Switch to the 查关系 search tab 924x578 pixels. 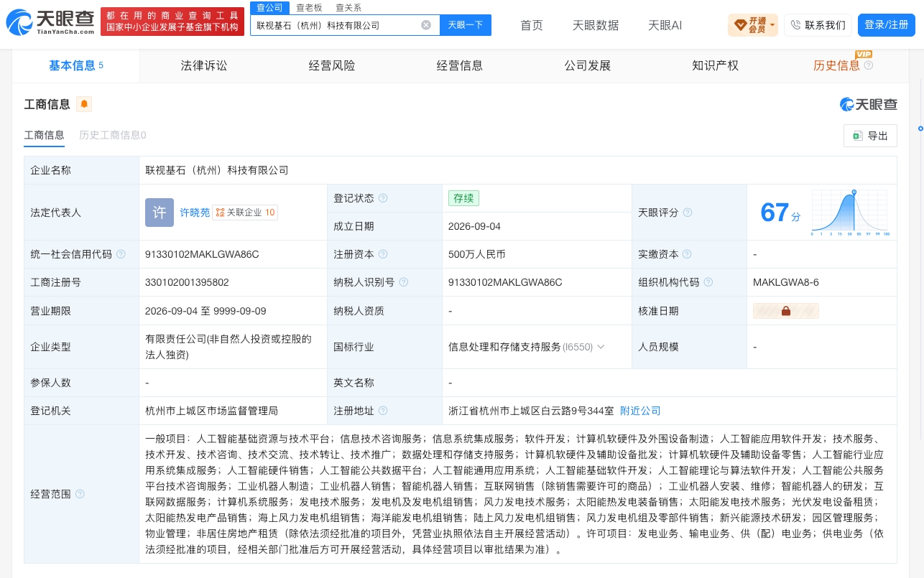coord(348,7)
